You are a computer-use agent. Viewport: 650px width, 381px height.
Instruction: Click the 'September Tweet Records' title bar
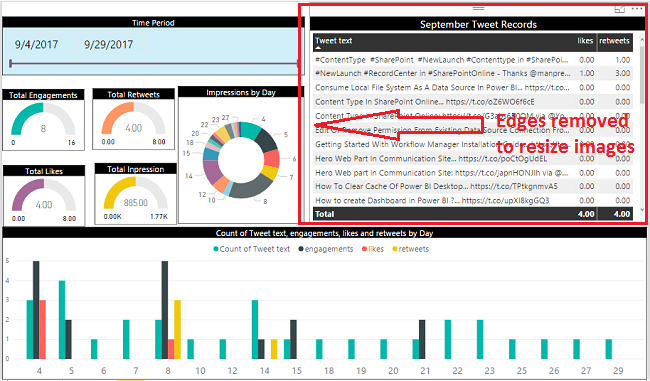point(478,24)
